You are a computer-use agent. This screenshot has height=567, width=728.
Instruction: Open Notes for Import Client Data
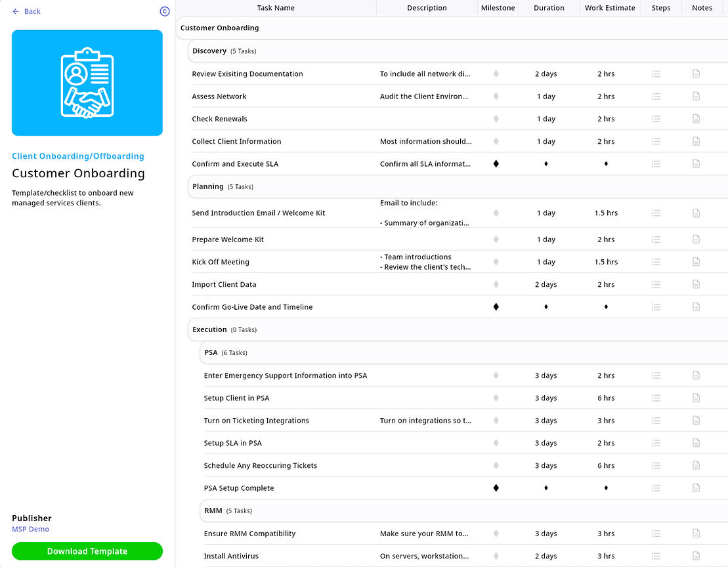(696, 284)
